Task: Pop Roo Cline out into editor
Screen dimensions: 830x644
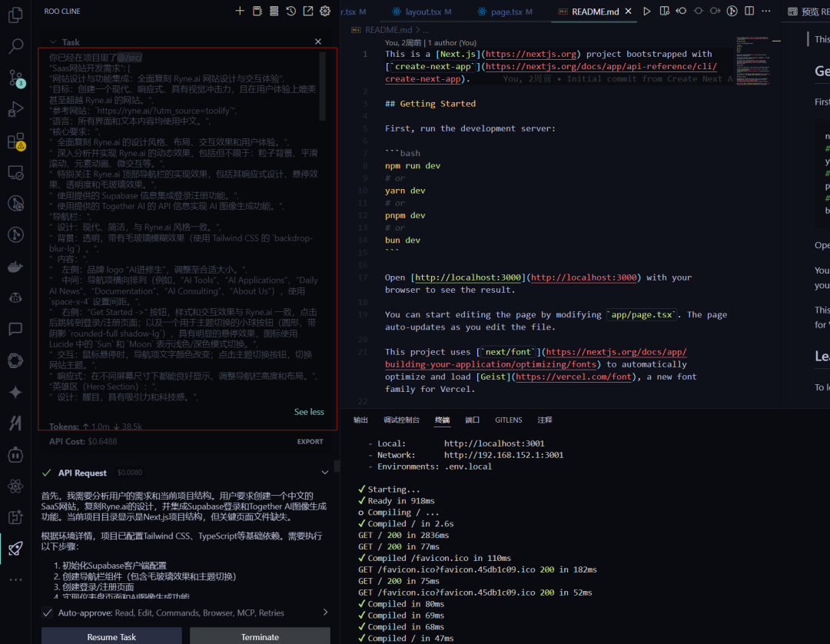Action: (307, 11)
